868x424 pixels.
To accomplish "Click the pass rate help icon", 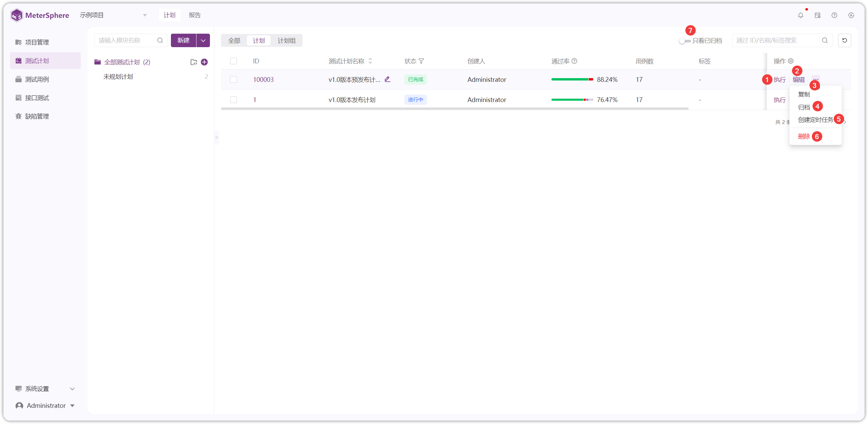I will 575,61.
